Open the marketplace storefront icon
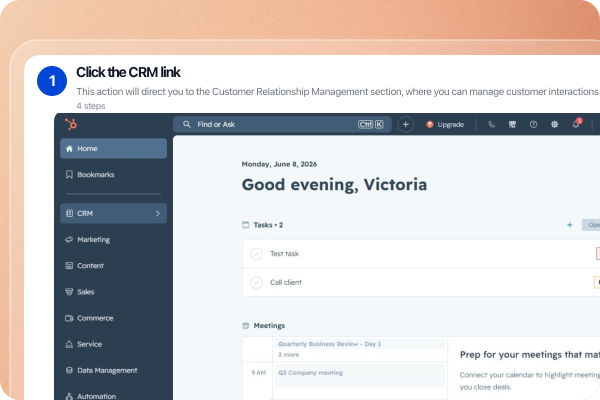This screenshot has width=600, height=400. 512,124
